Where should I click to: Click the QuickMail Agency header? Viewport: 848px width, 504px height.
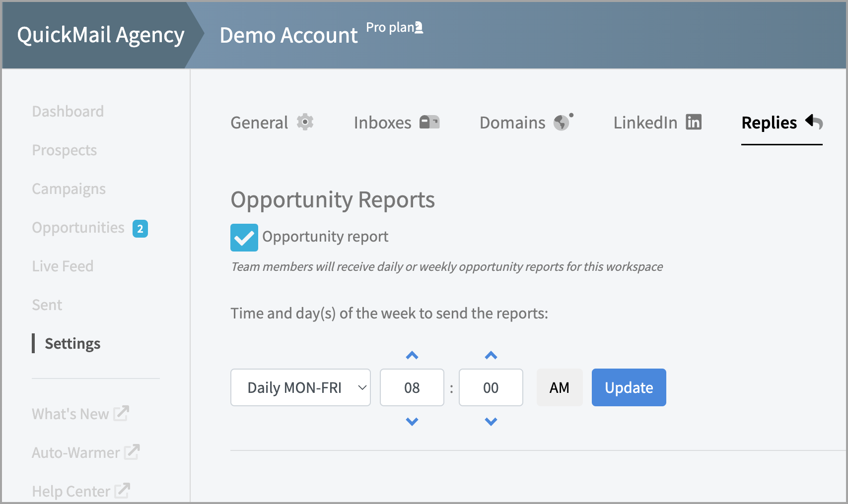pos(101,35)
